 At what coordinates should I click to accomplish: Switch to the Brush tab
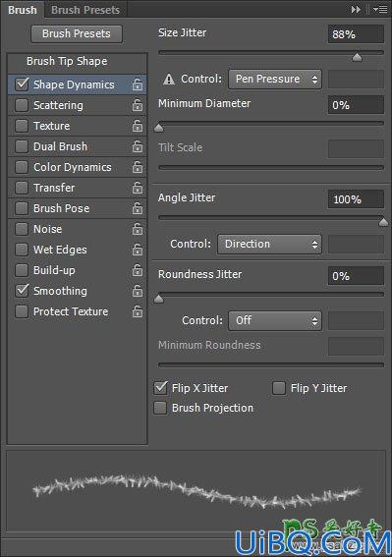pos(23,10)
